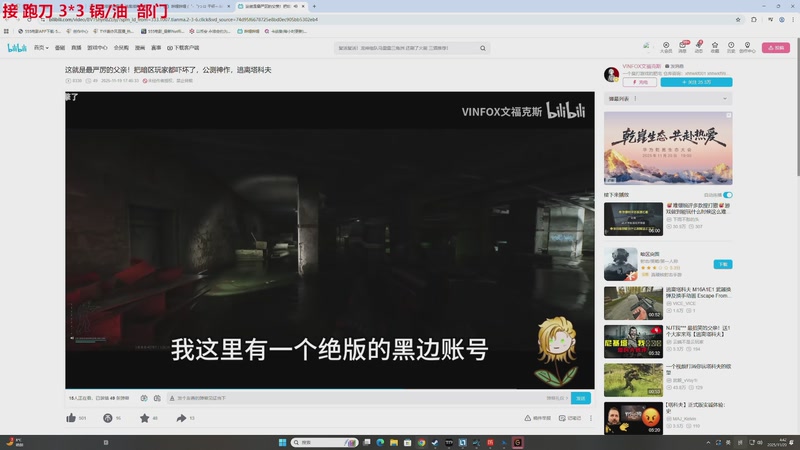
Task: Close the active bilibili browser tab
Action: (303, 6)
